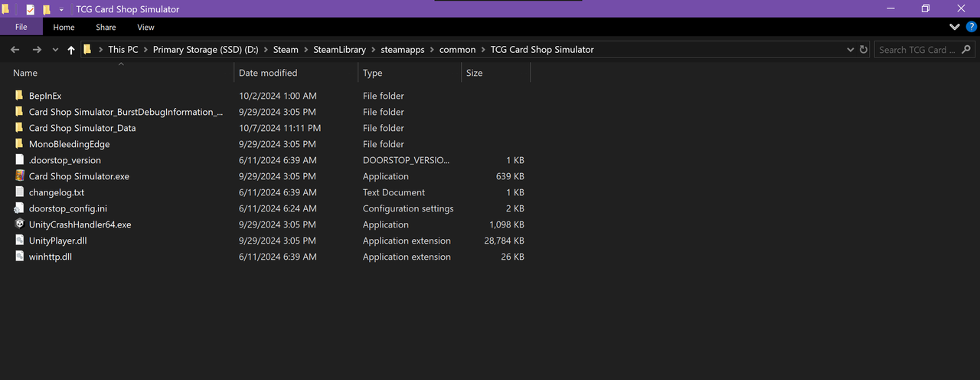Select Card Shop Simulator_Data folder icon
Viewport: 980px width, 380px height.
tap(19, 128)
